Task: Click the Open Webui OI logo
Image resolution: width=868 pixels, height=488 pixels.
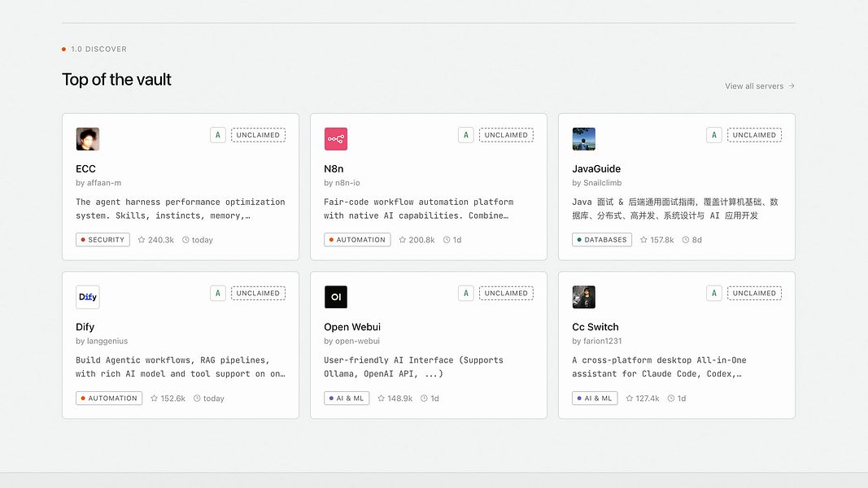Action: coord(335,297)
